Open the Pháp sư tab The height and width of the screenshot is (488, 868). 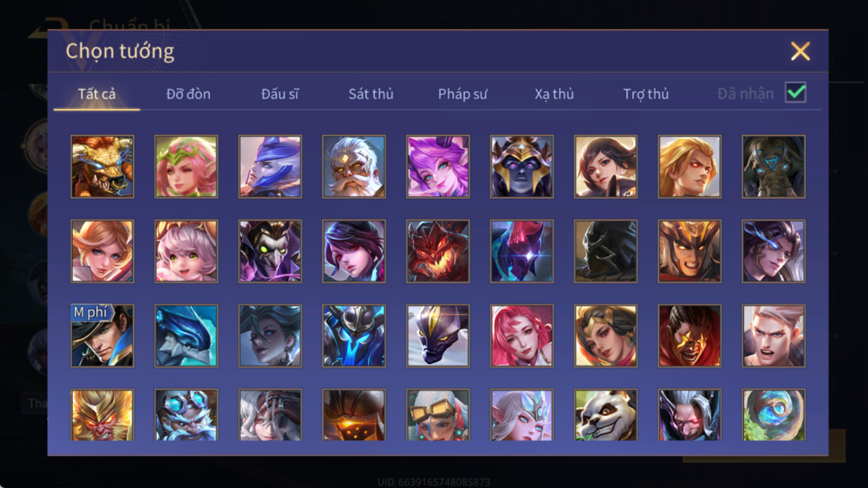pyautogui.click(x=462, y=94)
